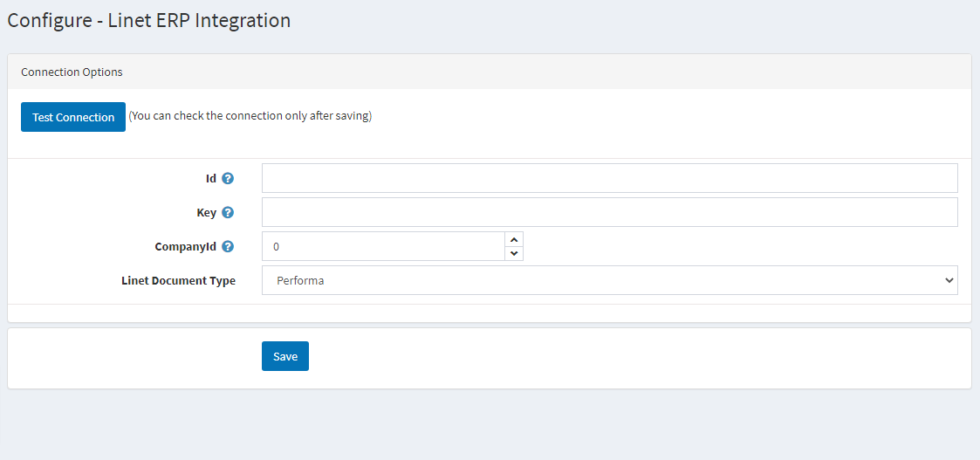Open the Linet Document Type dropdown
The height and width of the screenshot is (460, 980).
609,280
